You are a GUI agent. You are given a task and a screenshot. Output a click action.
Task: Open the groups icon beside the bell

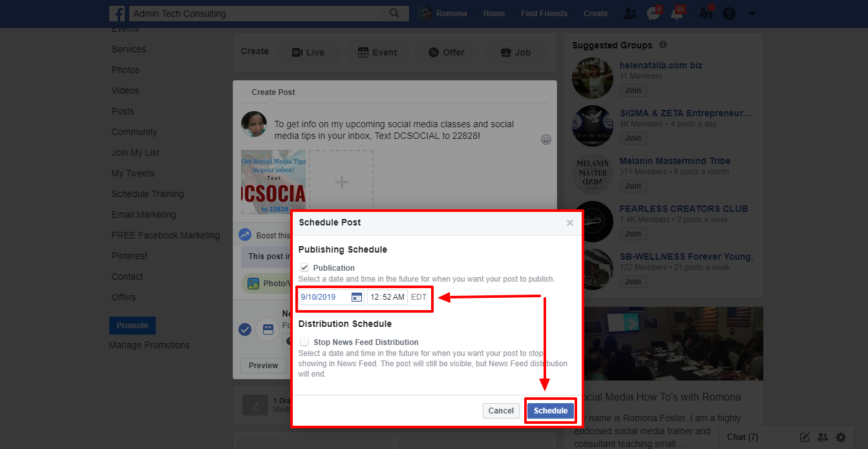(706, 14)
